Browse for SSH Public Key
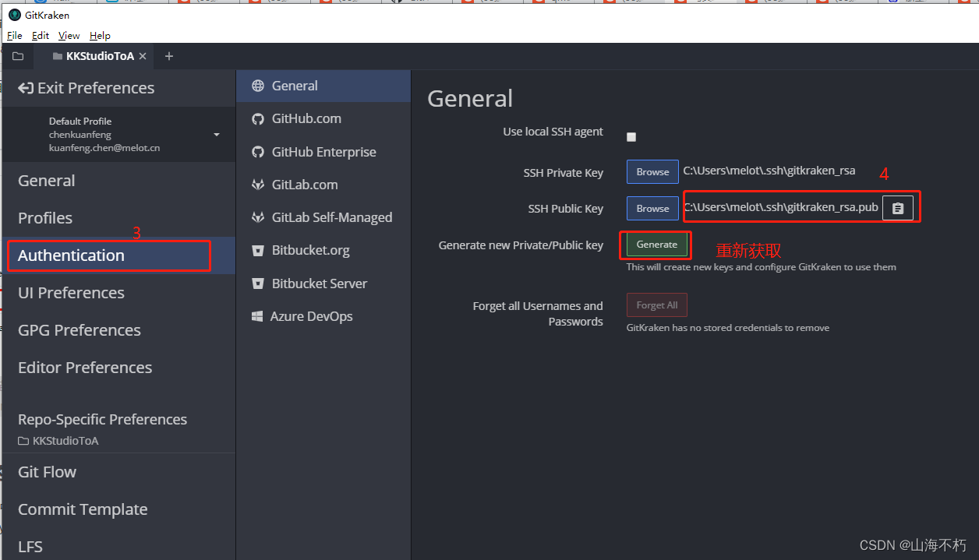 point(652,209)
